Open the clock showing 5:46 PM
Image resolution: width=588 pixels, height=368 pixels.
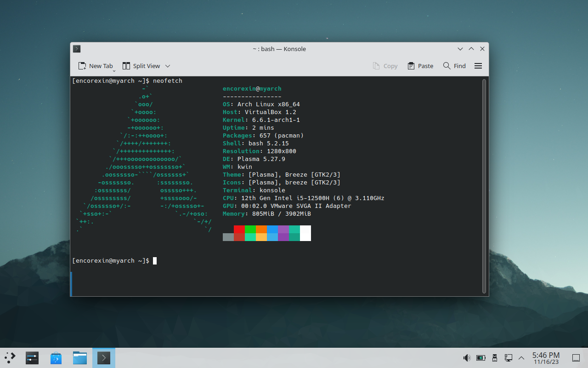546,357
